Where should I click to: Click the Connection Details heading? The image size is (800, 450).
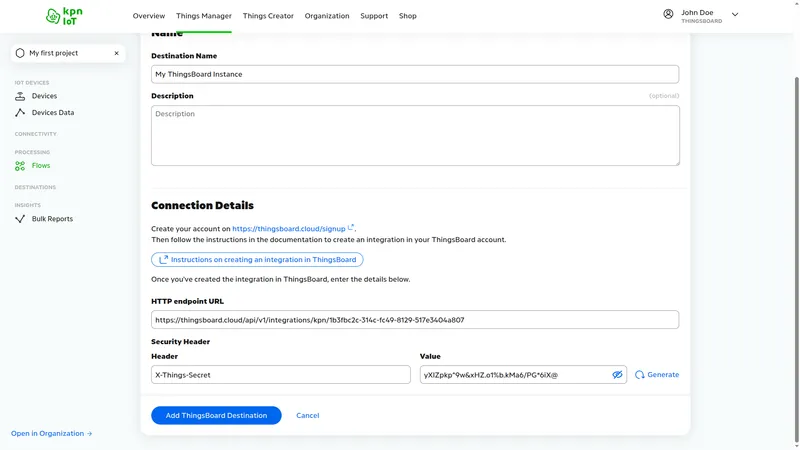[203, 205]
